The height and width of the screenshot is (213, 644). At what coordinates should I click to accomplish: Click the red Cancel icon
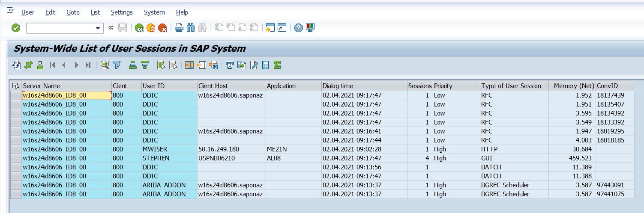point(162,28)
